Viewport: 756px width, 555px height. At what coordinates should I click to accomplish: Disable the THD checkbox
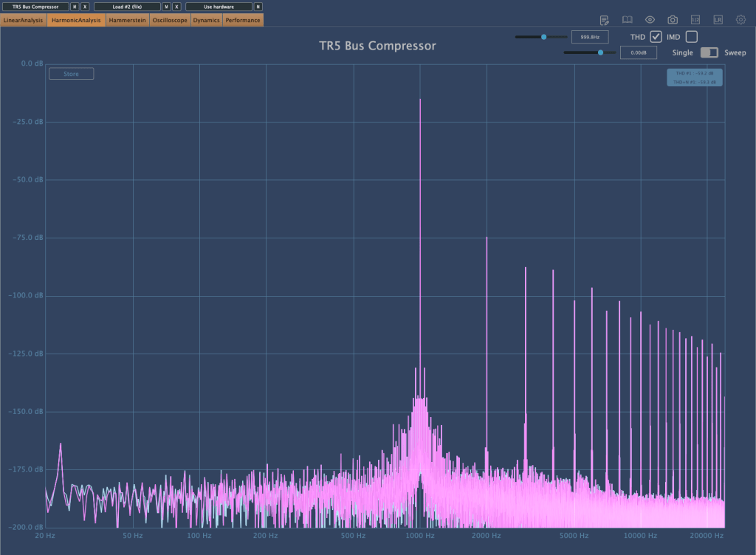pos(656,37)
